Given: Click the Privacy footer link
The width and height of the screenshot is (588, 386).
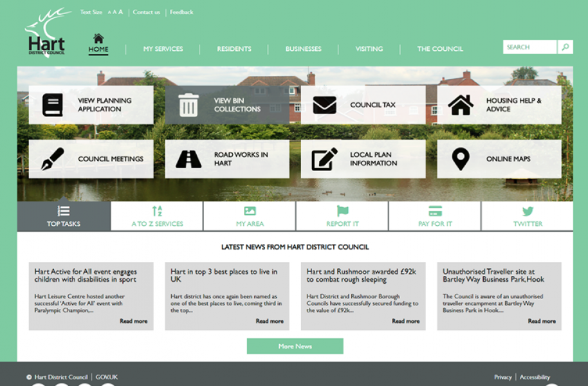Looking at the screenshot, I should (x=503, y=377).
